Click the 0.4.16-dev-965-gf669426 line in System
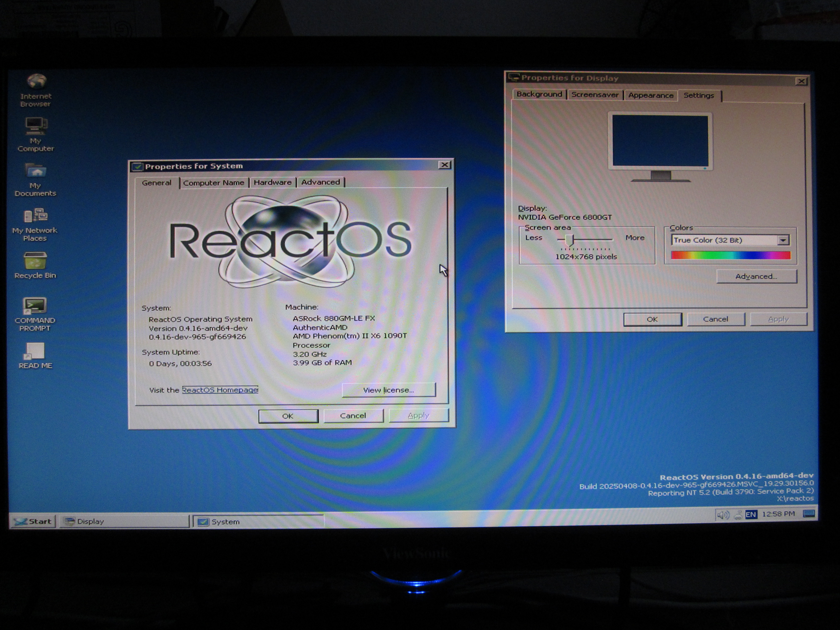This screenshot has height=630, width=840. click(x=197, y=337)
